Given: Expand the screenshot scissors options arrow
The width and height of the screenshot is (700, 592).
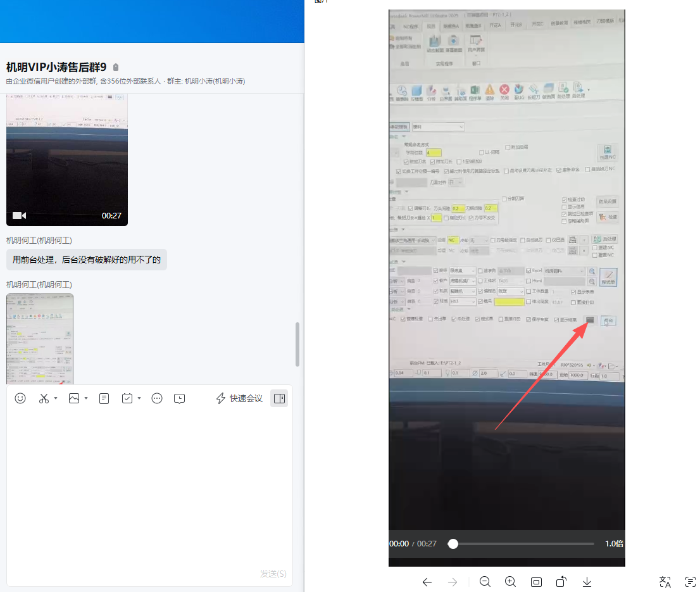Looking at the screenshot, I should pyautogui.click(x=56, y=398).
